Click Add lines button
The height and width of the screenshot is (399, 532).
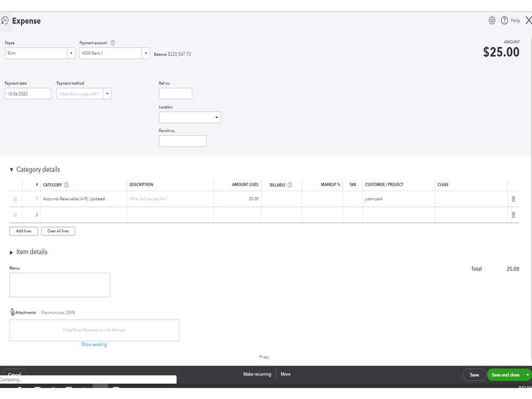[24, 231]
